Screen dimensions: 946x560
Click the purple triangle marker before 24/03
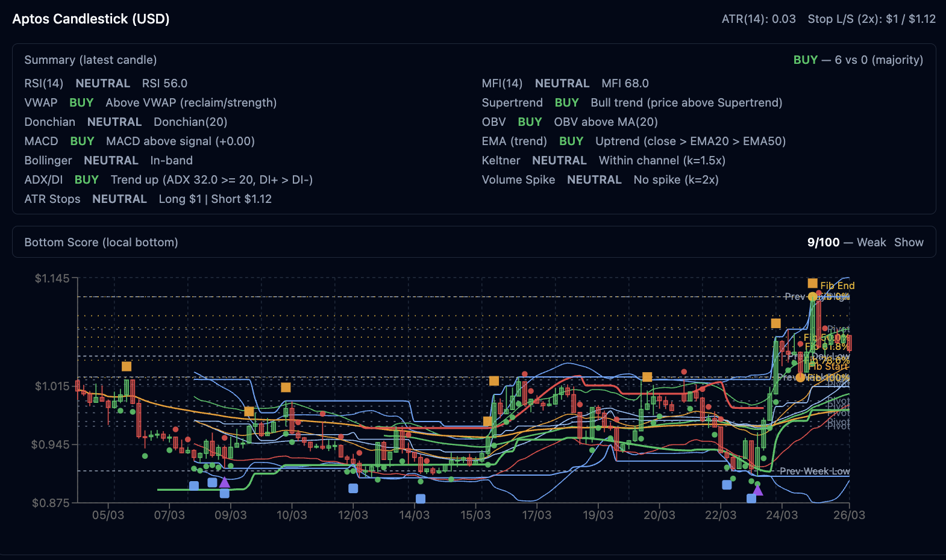click(x=757, y=490)
